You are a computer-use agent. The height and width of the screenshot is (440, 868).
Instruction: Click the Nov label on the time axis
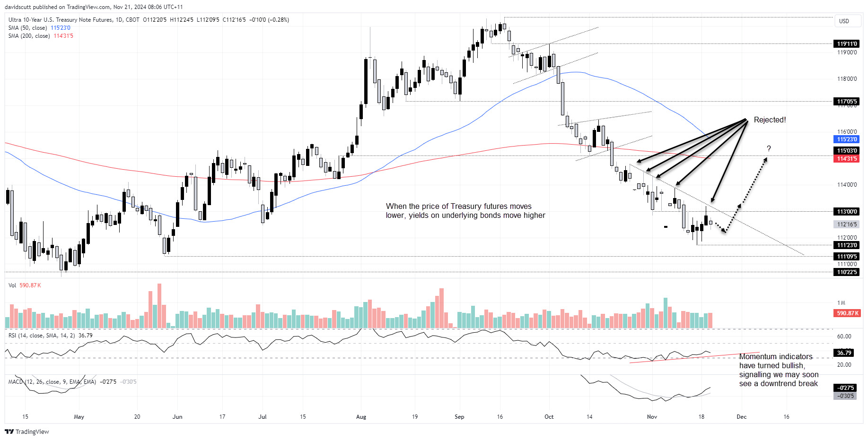pyautogui.click(x=652, y=417)
